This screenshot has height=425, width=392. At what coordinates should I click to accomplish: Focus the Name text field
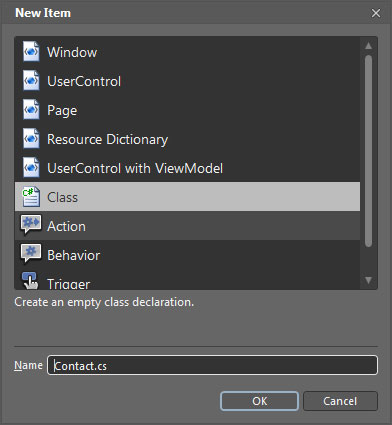coord(213,365)
